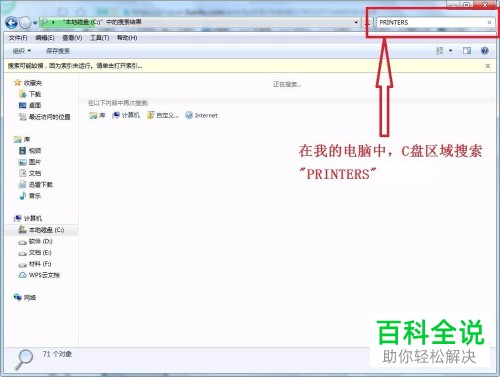
Task: Search again in 计算机
Action: pyautogui.click(x=126, y=115)
